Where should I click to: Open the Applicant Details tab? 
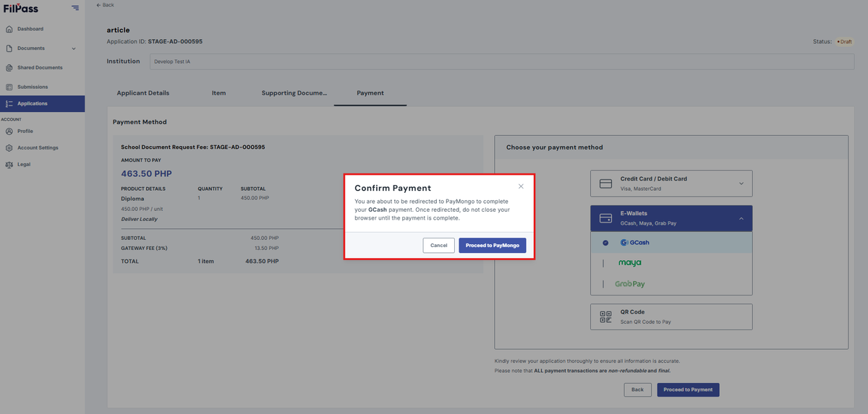click(143, 93)
